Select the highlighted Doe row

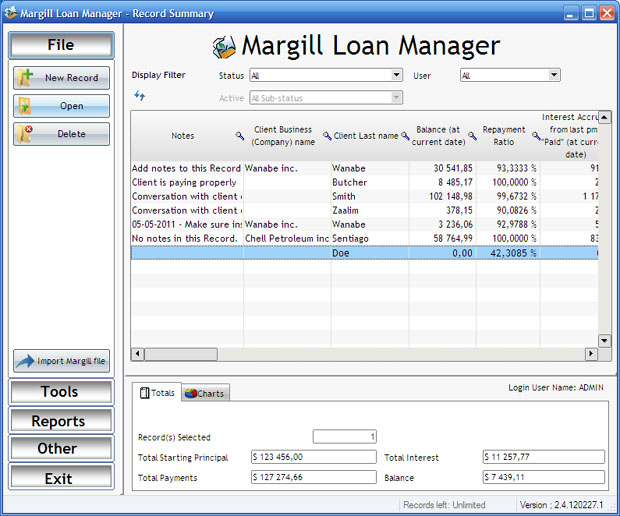tap(364, 253)
